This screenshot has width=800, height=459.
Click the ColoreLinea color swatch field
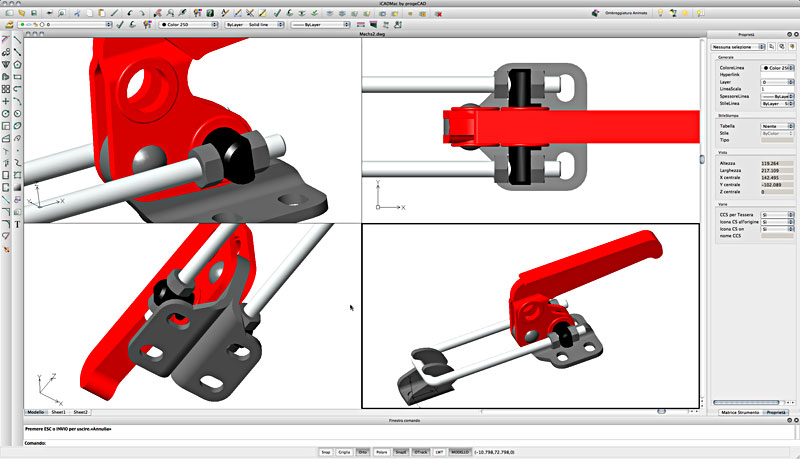[x=778, y=68]
